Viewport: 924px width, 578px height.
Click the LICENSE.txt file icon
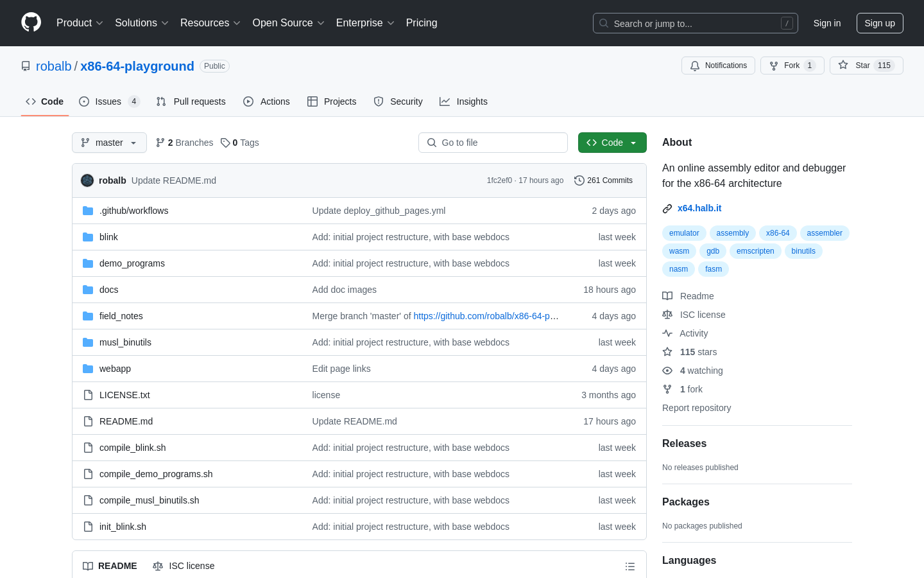point(88,395)
